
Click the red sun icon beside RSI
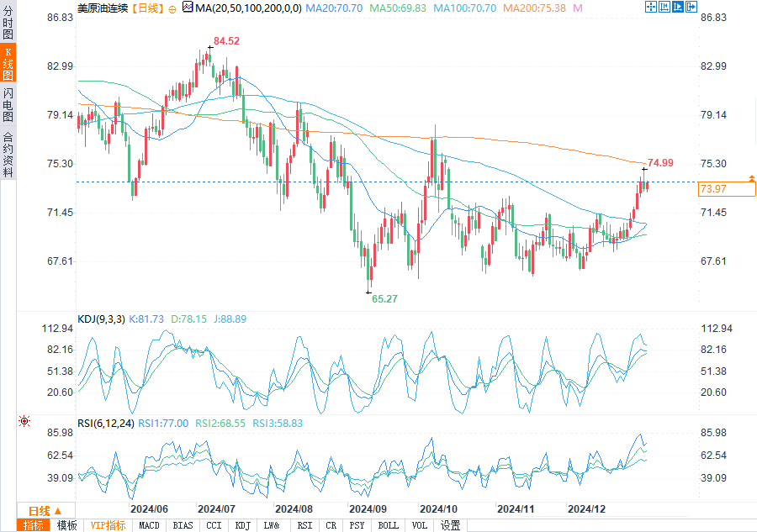(24, 420)
